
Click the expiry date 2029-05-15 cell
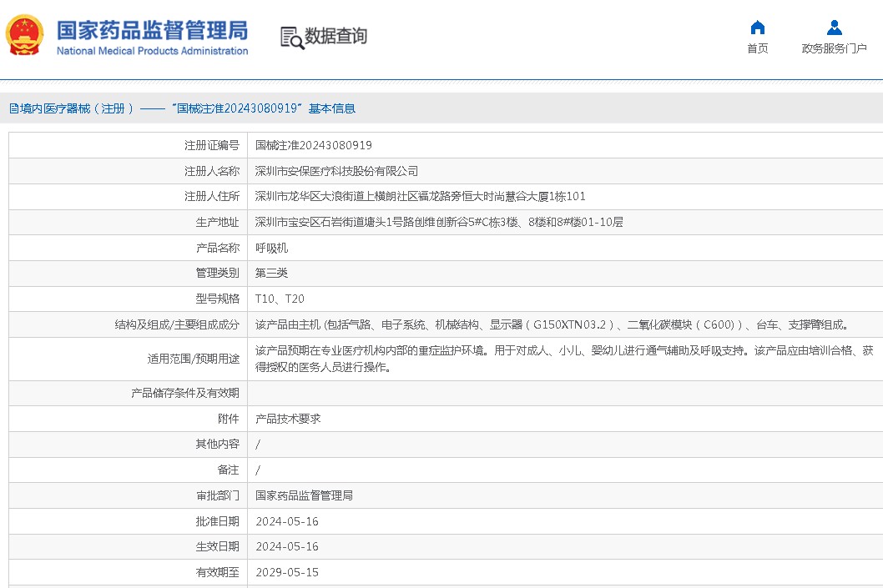tap(565, 572)
